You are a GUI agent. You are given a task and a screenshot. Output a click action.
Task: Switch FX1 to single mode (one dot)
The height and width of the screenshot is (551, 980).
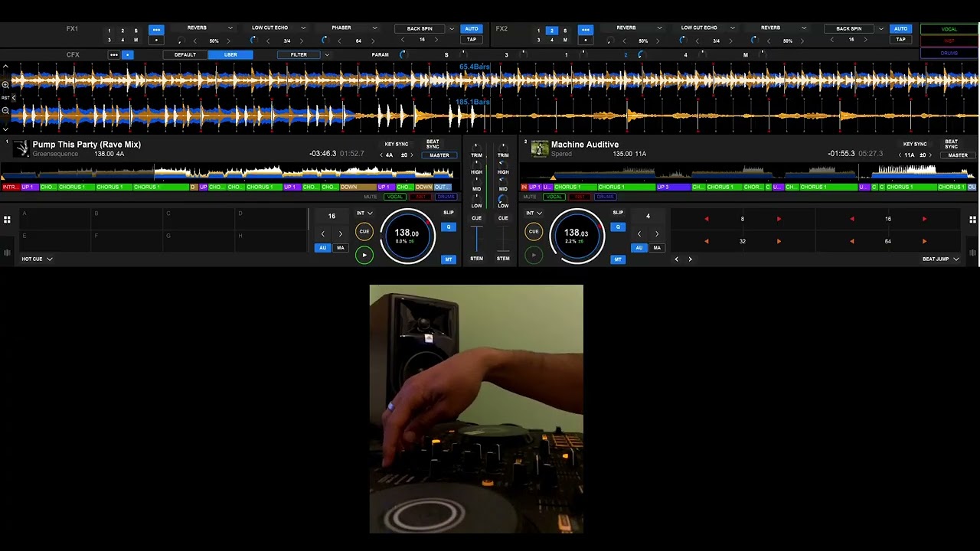[156, 40]
